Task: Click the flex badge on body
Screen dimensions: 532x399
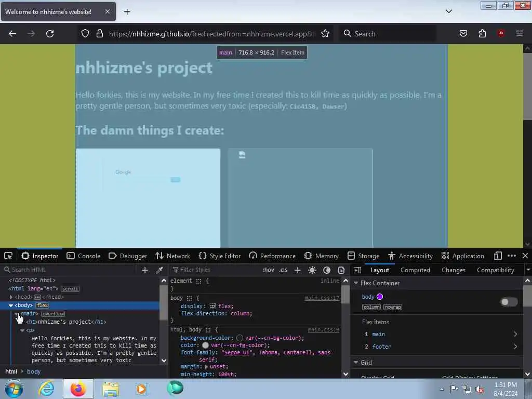Action: pyautogui.click(x=43, y=305)
